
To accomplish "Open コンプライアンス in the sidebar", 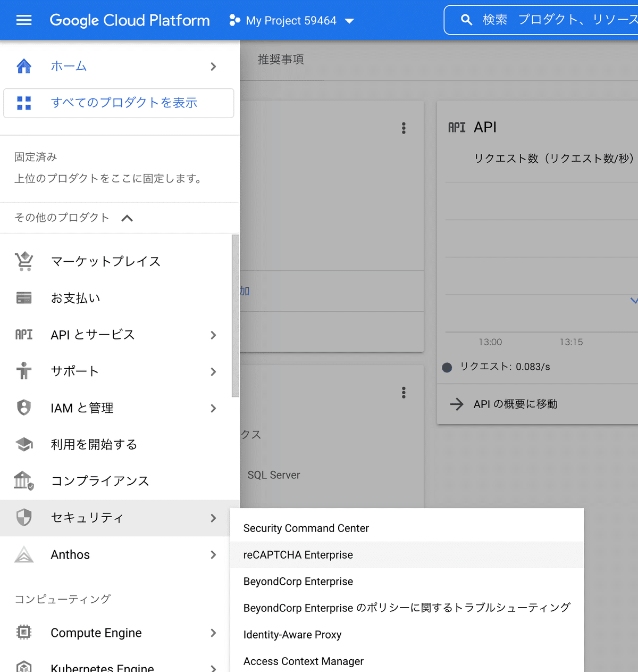I will (100, 480).
